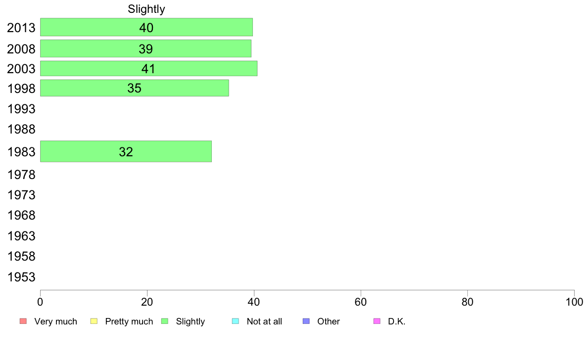Click the Not at all legend text
The image size is (588, 364).
point(264,321)
